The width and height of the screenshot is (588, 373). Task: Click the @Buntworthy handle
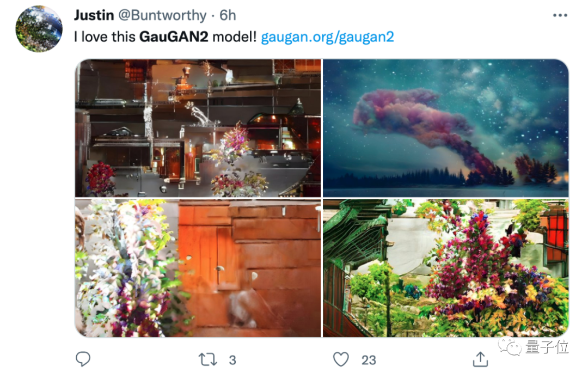(x=162, y=15)
